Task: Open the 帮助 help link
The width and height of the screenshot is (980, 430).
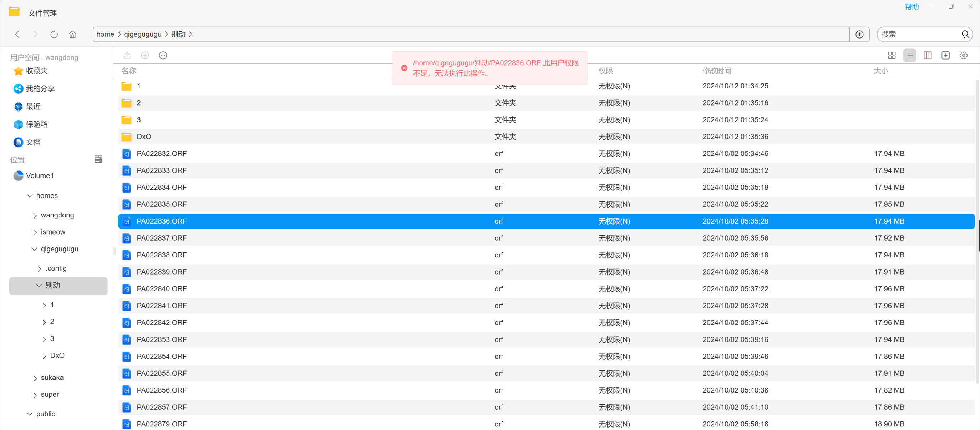Action: pos(912,6)
